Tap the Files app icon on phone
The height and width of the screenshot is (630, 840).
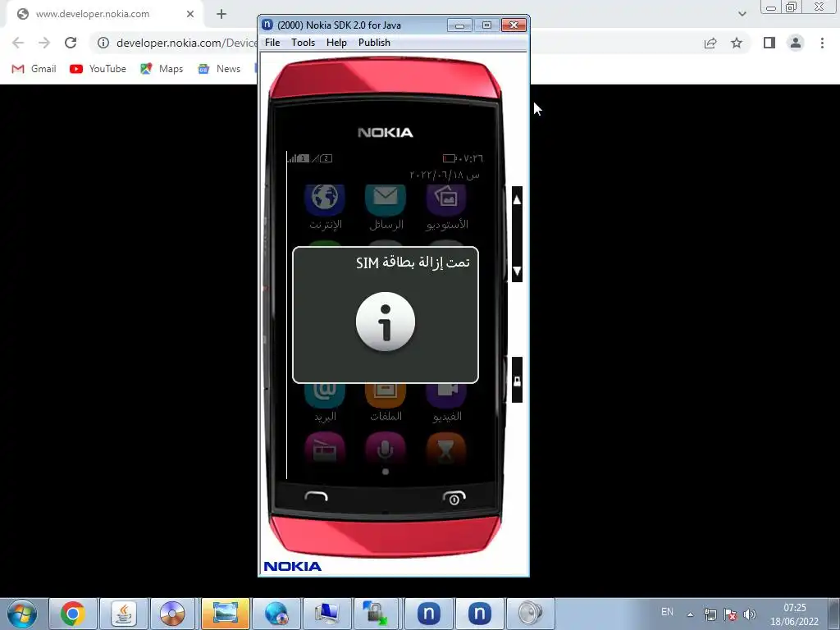pos(386,395)
